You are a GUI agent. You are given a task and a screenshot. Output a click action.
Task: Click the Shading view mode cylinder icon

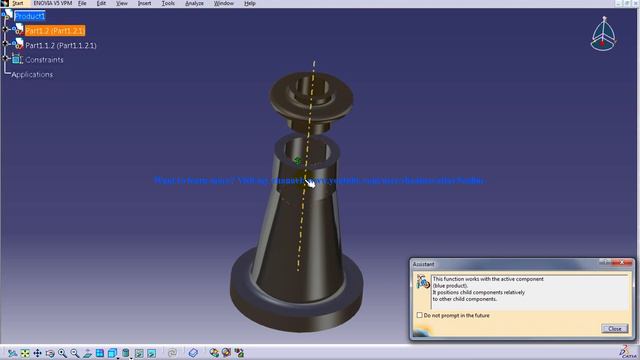click(125, 353)
